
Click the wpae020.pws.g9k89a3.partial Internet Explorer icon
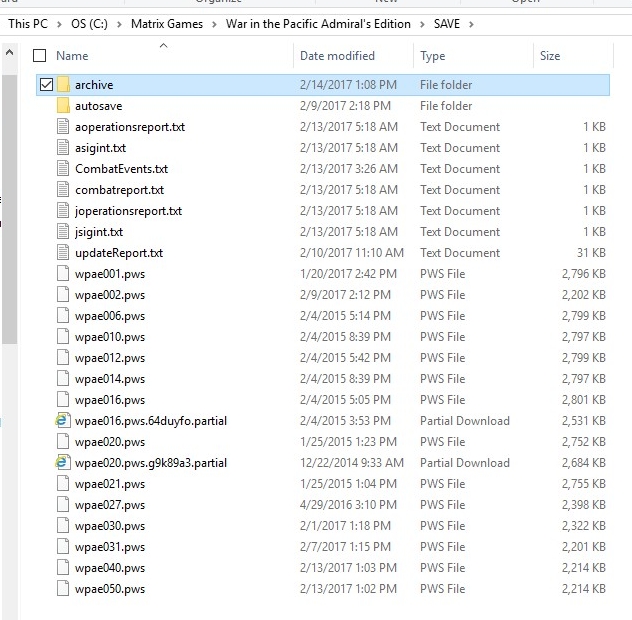point(63,463)
